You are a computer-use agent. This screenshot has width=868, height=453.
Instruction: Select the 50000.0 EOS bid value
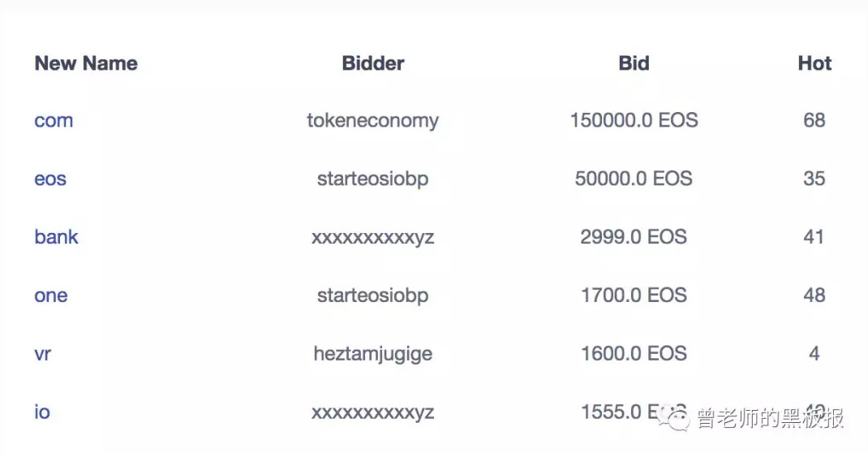tap(634, 179)
